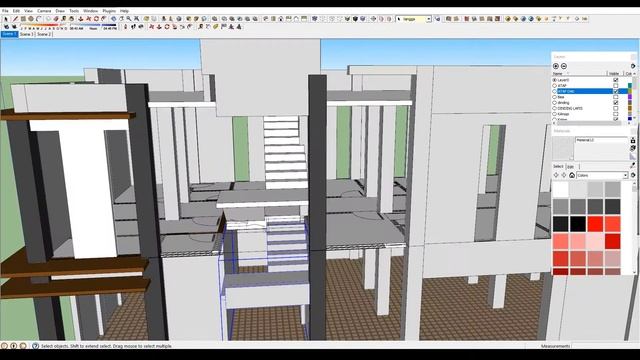
Task: Select the Arc drawing tool
Action: point(39,19)
